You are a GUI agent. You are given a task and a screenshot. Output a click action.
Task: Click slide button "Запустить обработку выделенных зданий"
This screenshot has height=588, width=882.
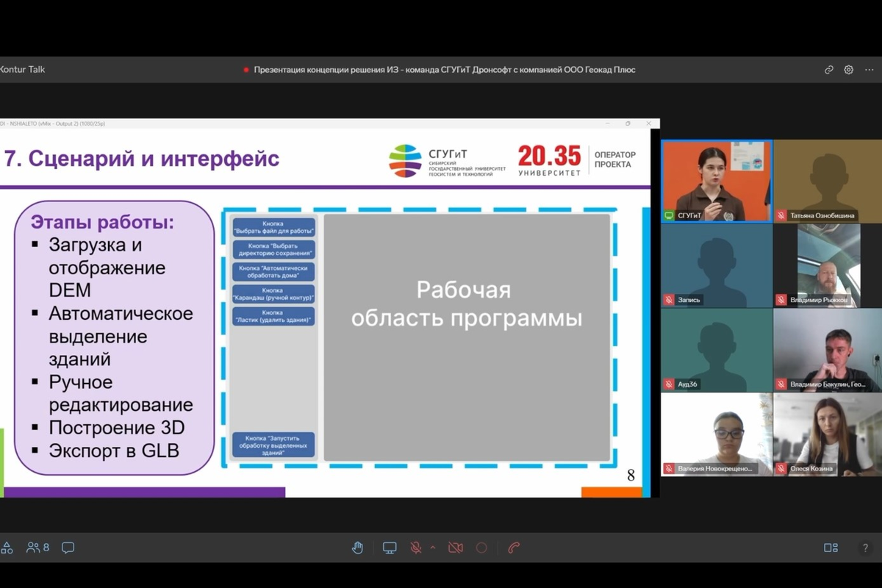273,445
